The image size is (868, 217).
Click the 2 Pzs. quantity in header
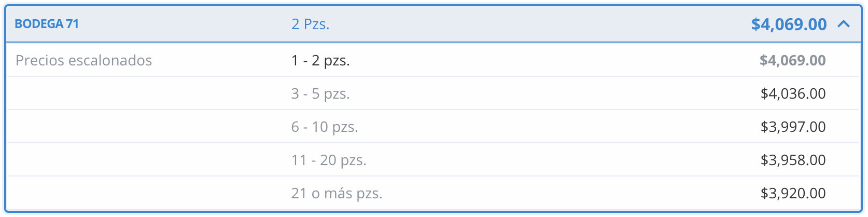pos(310,24)
